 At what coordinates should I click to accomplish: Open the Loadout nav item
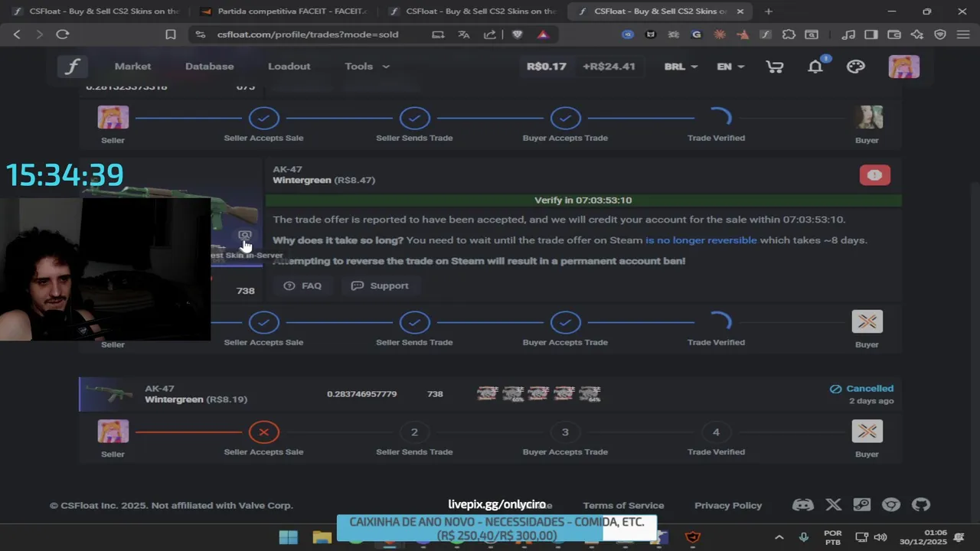pyautogui.click(x=289, y=67)
